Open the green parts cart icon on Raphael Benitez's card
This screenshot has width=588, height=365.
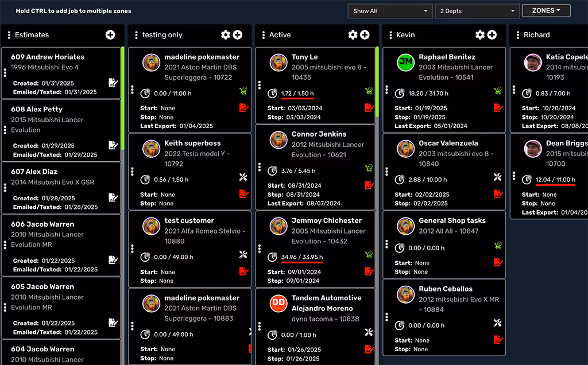click(x=497, y=91)
